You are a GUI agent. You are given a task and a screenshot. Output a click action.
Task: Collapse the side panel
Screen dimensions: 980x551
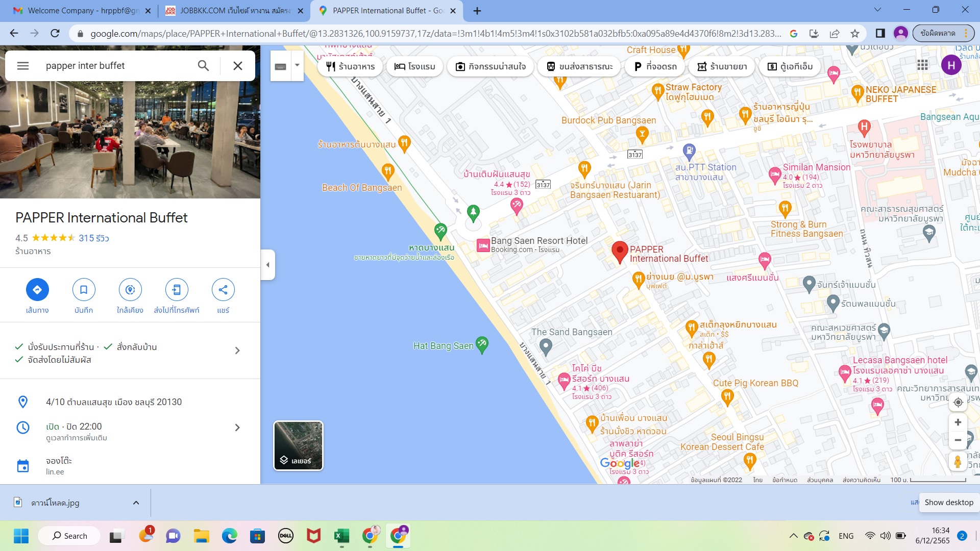(268, 265)
